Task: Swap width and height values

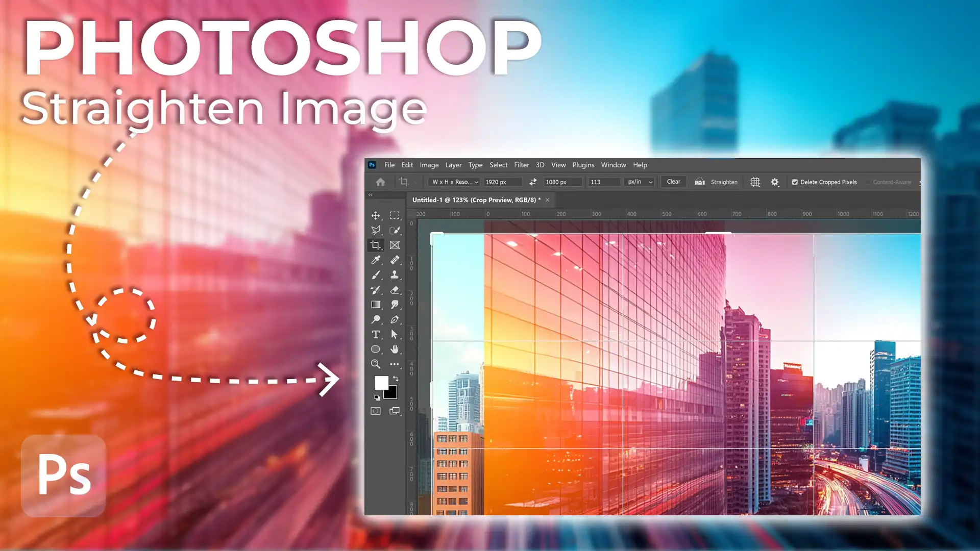Action: click(533, 182)
